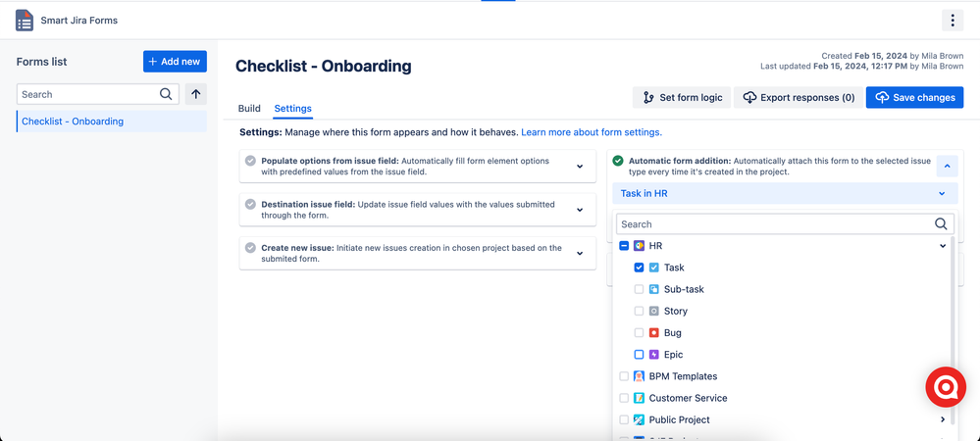
Task: Toggle the HR project checkbox
Action: 624,246
